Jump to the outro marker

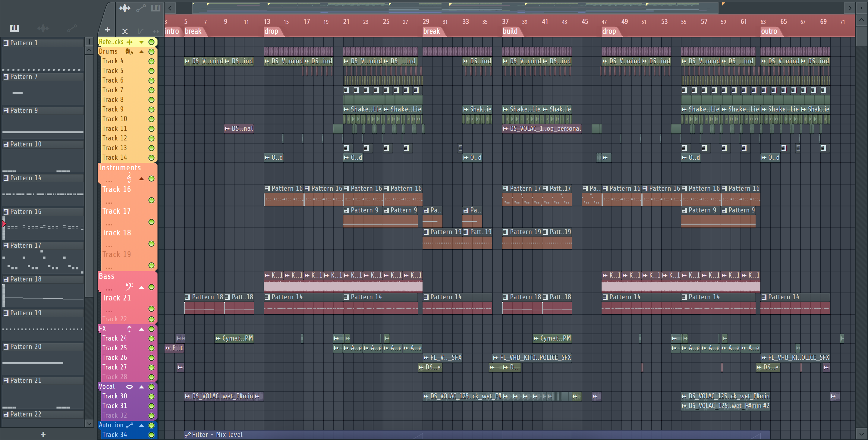tap(769, 31)
